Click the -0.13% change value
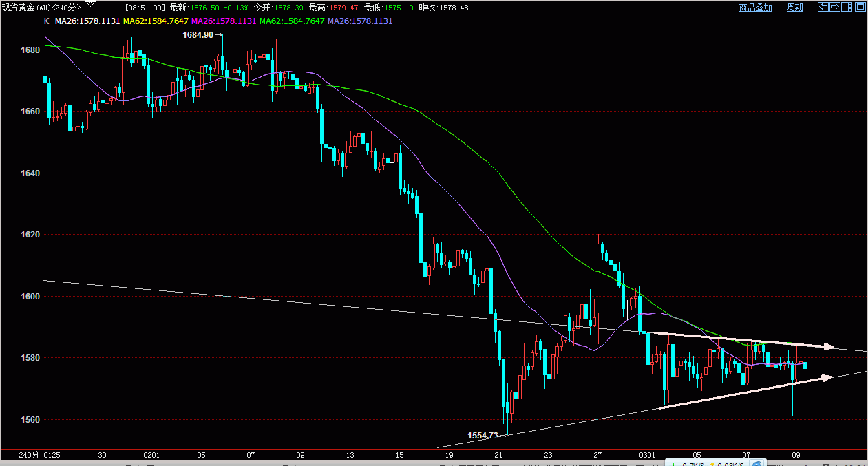 point(235,7)
